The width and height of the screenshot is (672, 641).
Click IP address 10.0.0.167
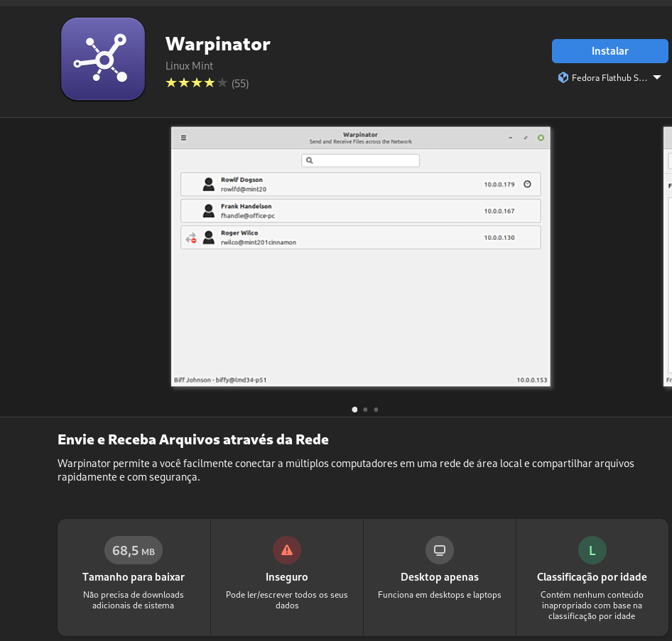point(499,211)
